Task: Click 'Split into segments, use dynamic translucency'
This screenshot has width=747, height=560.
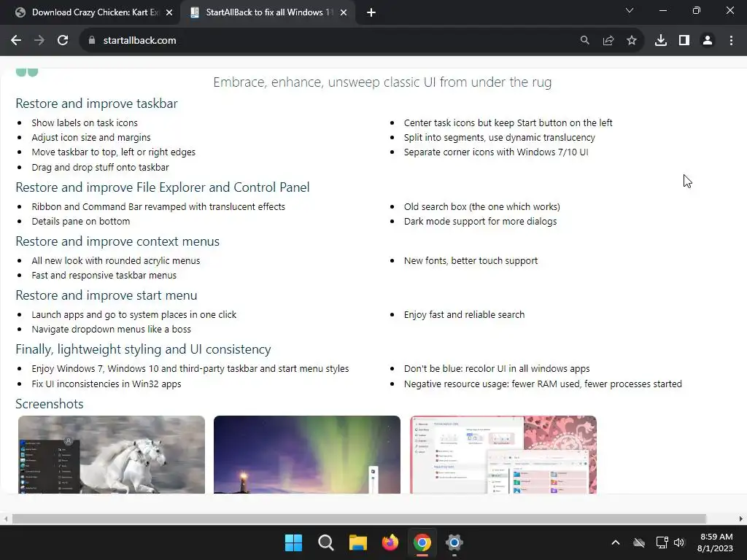Action: pyautogui.click(x=500, y=138)
